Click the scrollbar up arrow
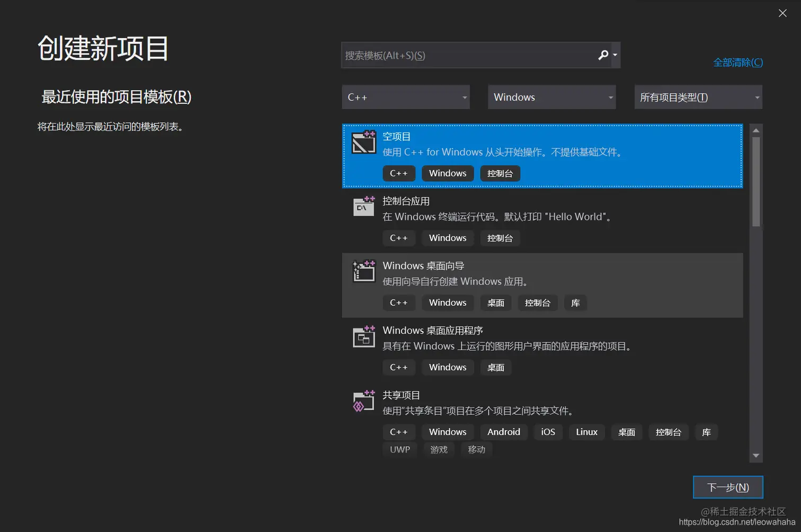Viewport: 801px width, 532px height. click(756, 130)
